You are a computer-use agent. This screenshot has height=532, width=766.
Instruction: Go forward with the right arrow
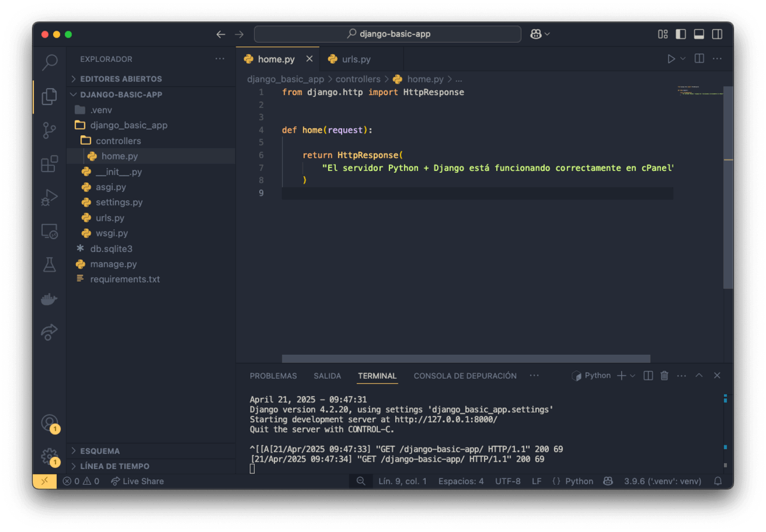tap(239, 34)
